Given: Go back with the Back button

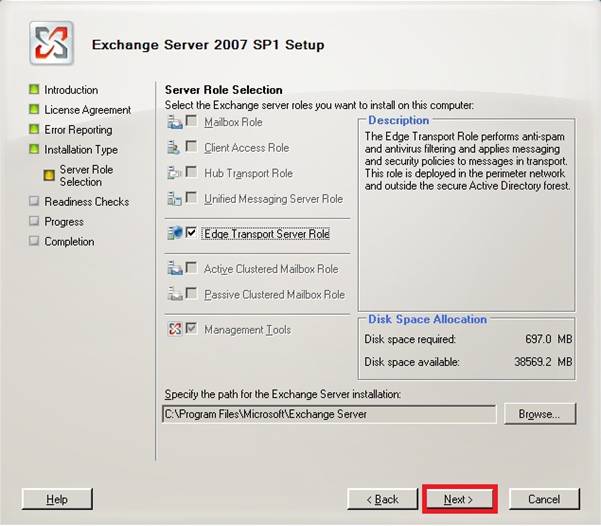Looking at the screenshot, I should 382,499.
